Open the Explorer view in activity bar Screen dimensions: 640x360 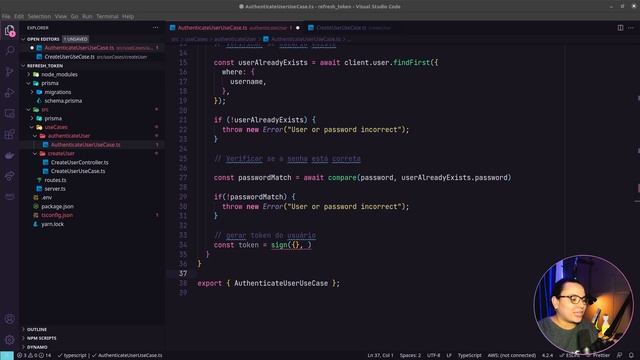[9, 31]
